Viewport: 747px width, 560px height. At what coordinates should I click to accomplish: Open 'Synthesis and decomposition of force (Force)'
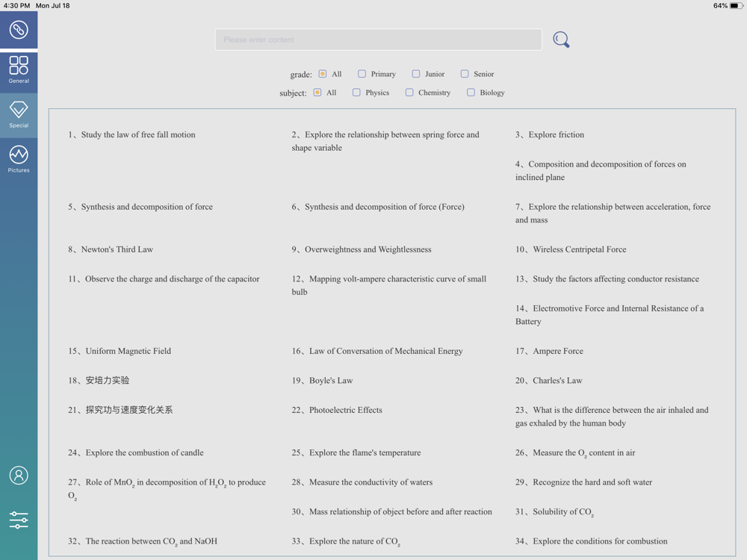click(378, 207)
